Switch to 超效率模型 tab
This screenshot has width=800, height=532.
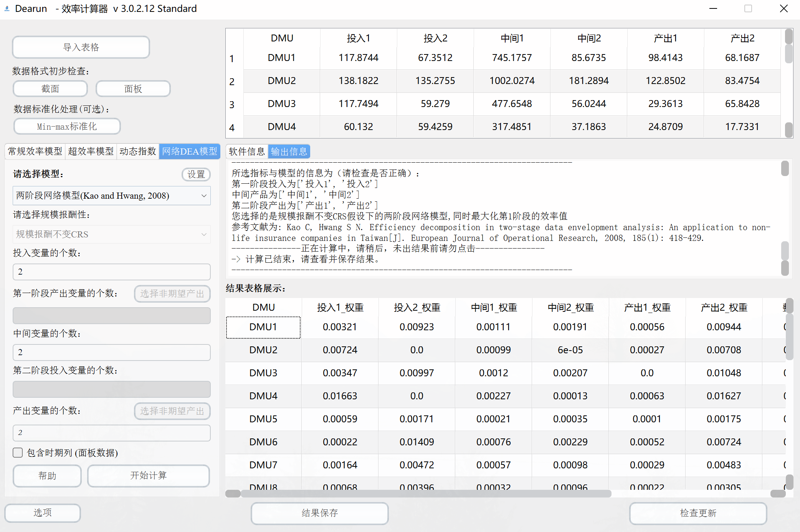point(91,151)
